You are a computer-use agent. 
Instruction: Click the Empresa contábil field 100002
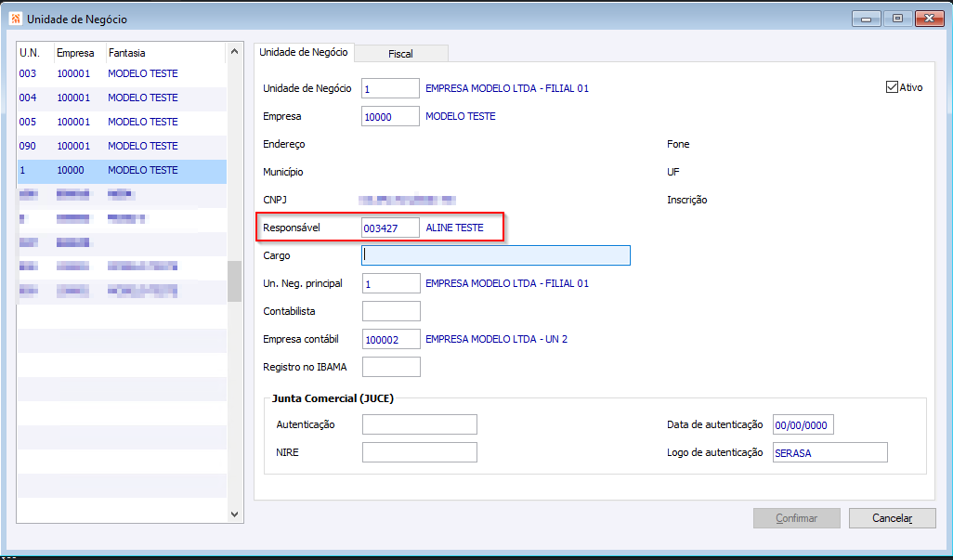tap(391, 339)
